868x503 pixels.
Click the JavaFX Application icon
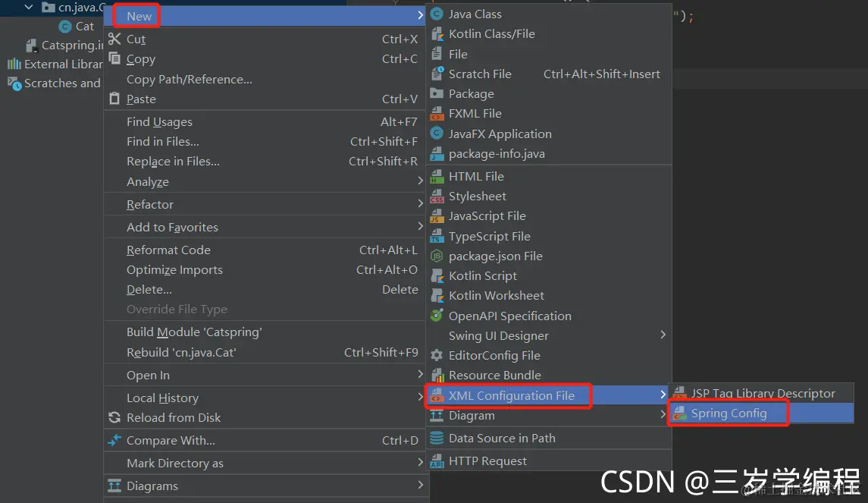pos(437,134)
